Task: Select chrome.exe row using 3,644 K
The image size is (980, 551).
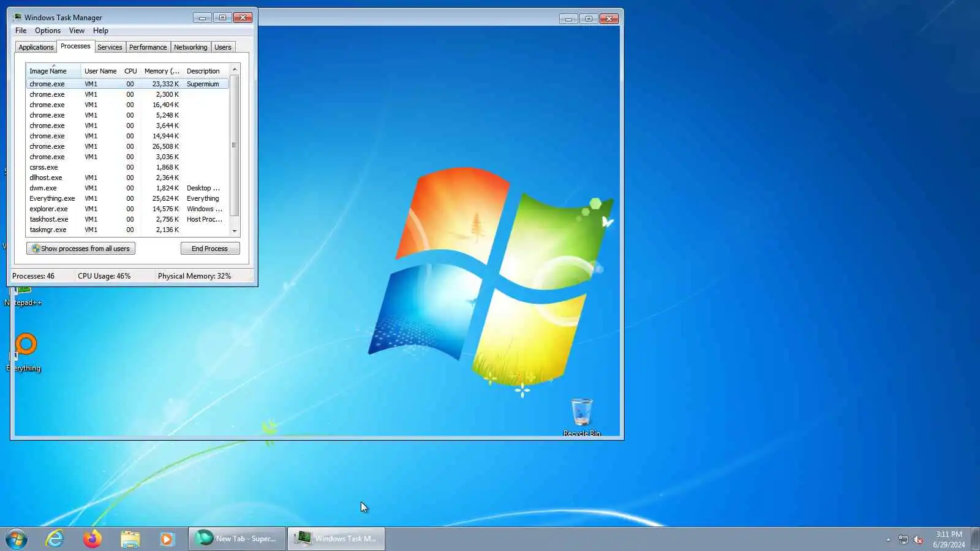Action: click(127, 126)
